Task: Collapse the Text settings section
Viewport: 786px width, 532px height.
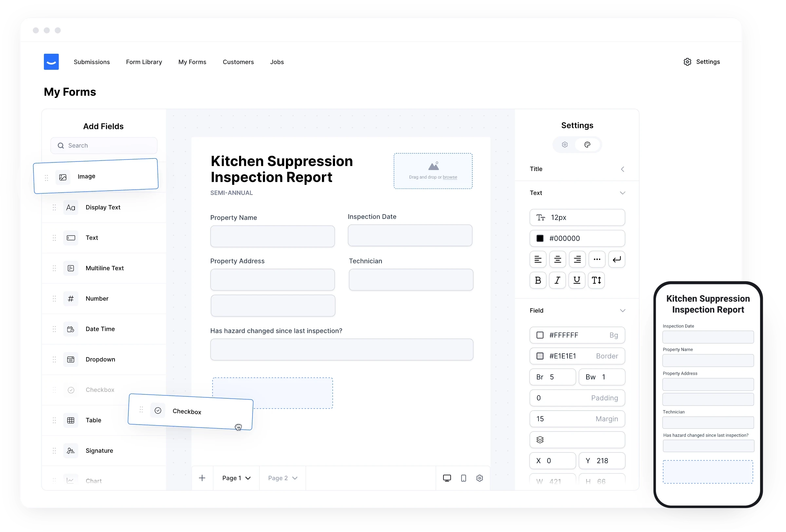Action: pos(622,193)
